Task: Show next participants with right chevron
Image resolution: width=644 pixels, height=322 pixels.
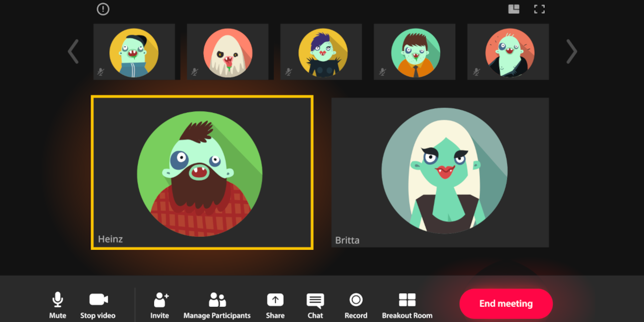Action: 572,51
